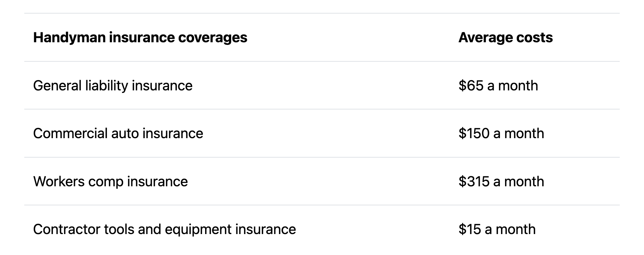Click the "Average costs" column header
The height and width of the screenshot is (255, 644).
pos(505,37)
